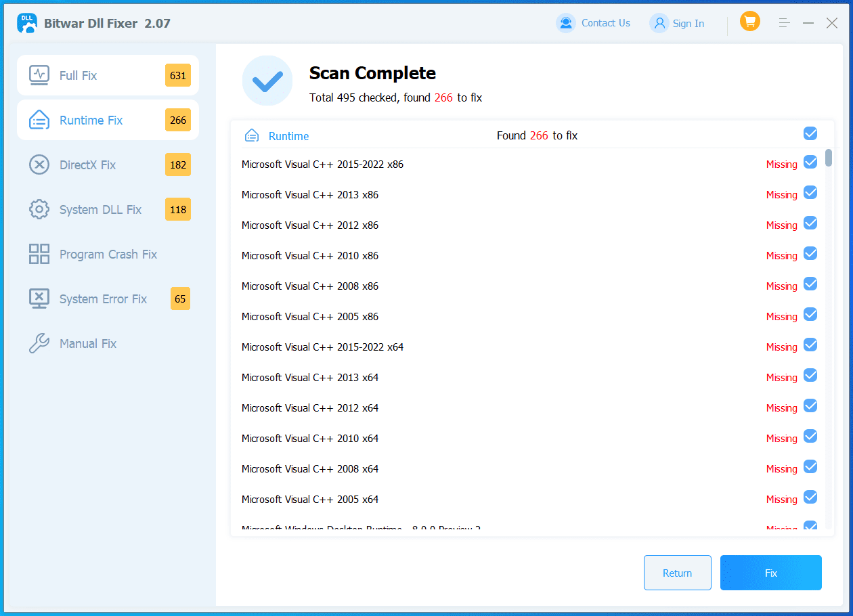Close the Bitwar Dll Fixer window
Image resolution: width=853 pixels, height=616 pixels.
832,23
